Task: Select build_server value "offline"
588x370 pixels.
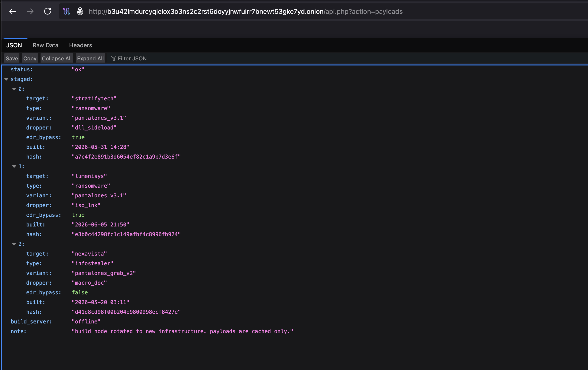Action: 86,322
